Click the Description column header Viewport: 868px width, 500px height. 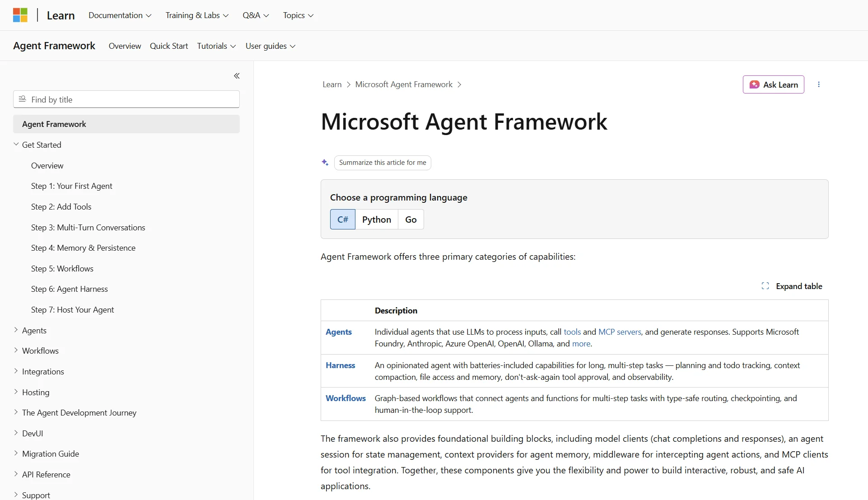396,311
